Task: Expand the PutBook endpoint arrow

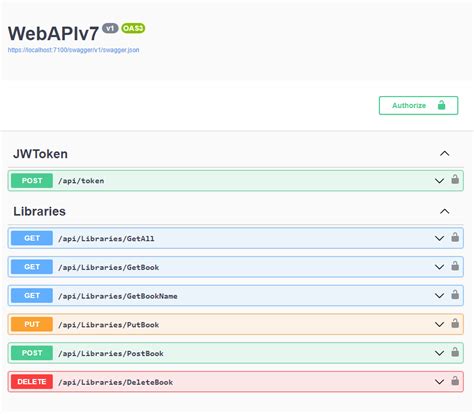Action: coord(439,324)
